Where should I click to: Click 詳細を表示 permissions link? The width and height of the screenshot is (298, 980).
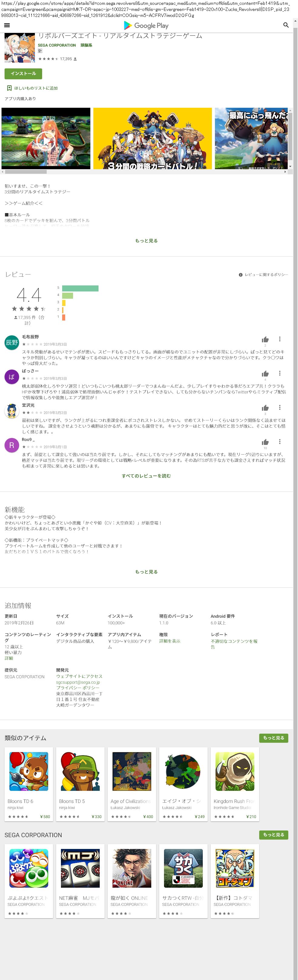[169, 641]
